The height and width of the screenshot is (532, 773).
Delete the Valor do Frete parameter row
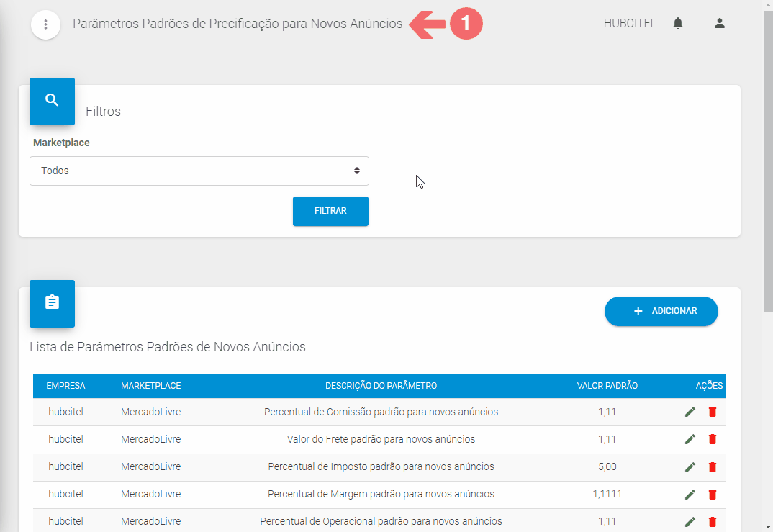[x=713, y=439]
